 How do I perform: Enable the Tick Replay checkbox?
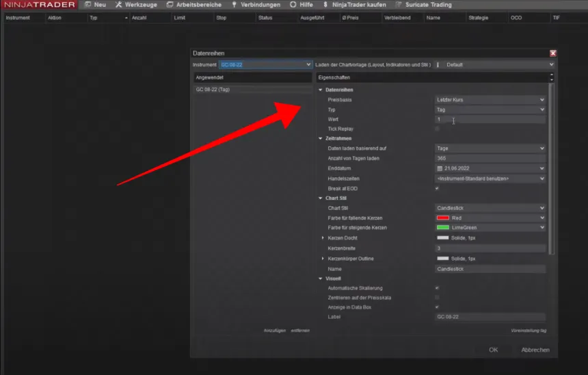pos(438,129)
